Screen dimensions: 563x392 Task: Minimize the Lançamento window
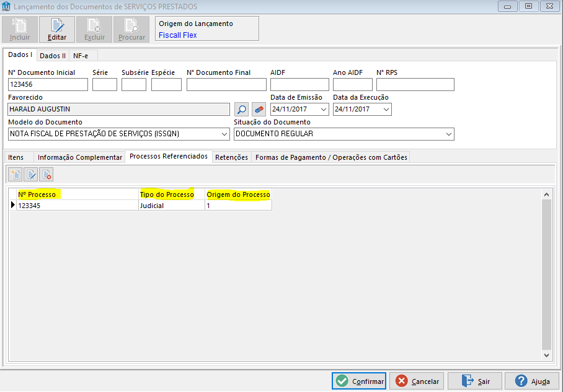click(x=507, y=6)
